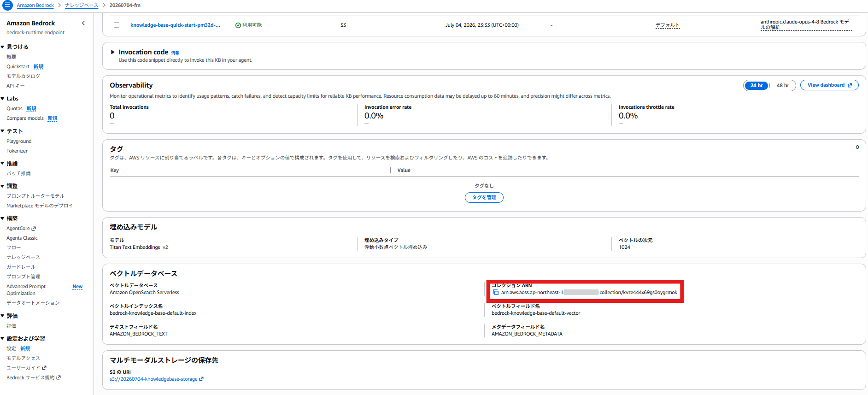Open the hamburger navigation menu icon
This screenshot has height=395, width=868.
pyautogui.click(x=7, y=5)
